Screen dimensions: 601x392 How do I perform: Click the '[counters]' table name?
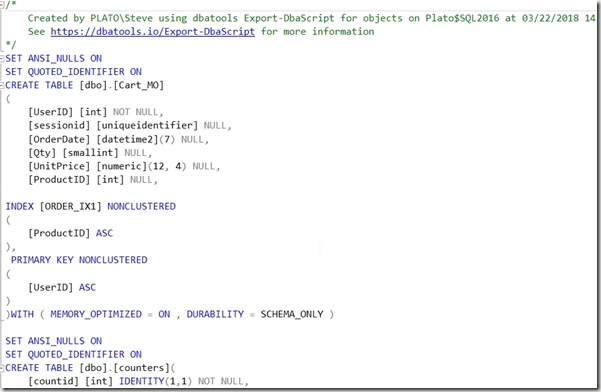tap(141, 368)
